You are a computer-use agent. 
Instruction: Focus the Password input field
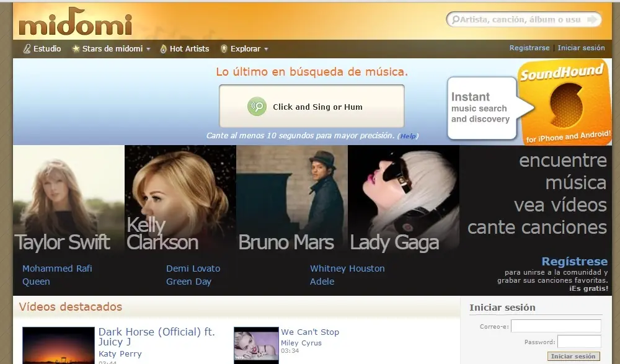tap(579, 342)
